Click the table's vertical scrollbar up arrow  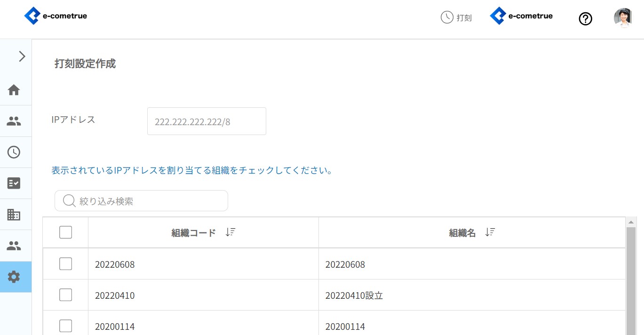pos(631,222)
